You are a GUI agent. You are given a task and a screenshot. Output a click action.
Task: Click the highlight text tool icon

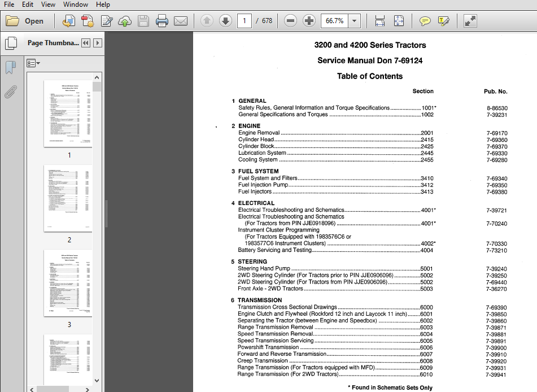click(443, 21)
